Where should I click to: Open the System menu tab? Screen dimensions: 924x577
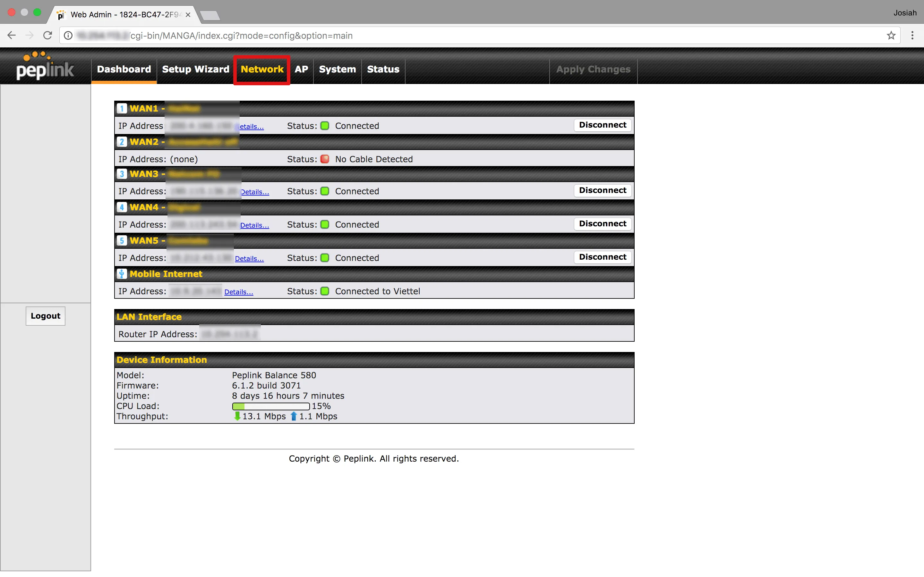(337, 70)
